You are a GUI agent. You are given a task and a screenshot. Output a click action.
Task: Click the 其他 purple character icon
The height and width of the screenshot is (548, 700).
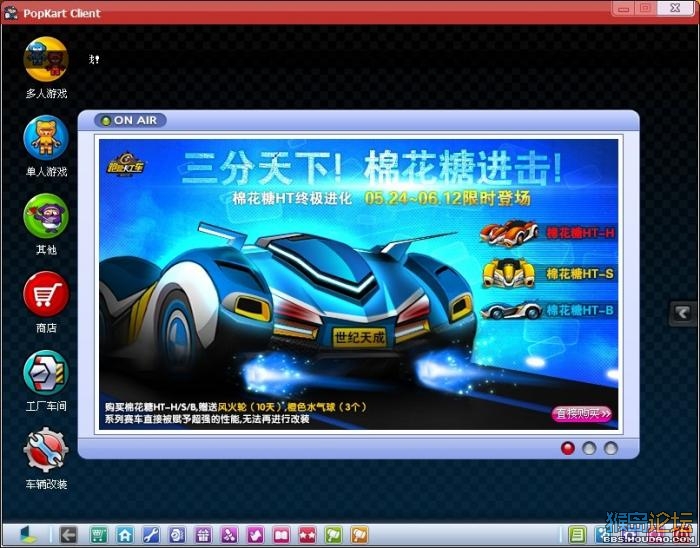[x=46, y=216]
